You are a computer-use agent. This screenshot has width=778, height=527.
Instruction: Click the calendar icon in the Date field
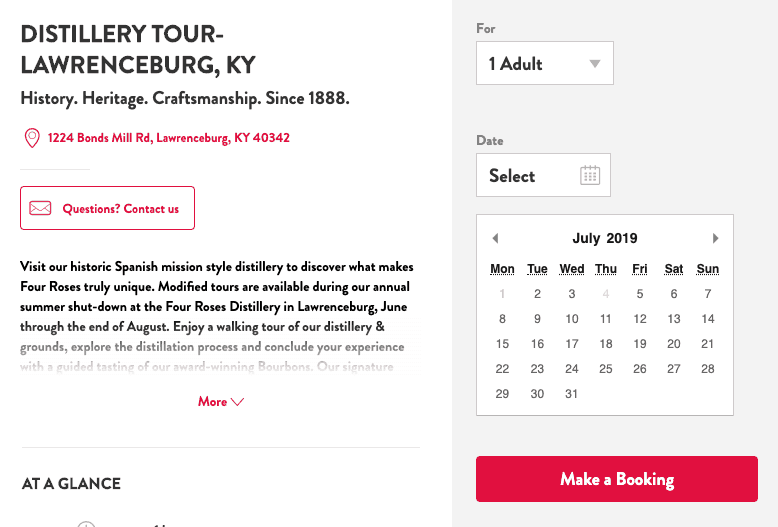pyautogui.click(x=590, y=176)
